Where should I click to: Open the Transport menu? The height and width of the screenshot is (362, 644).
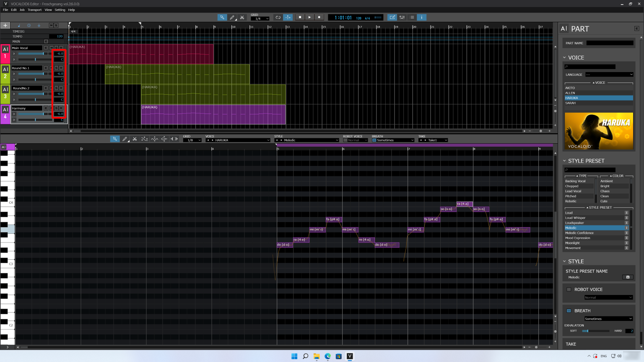[x=34, y=10]
